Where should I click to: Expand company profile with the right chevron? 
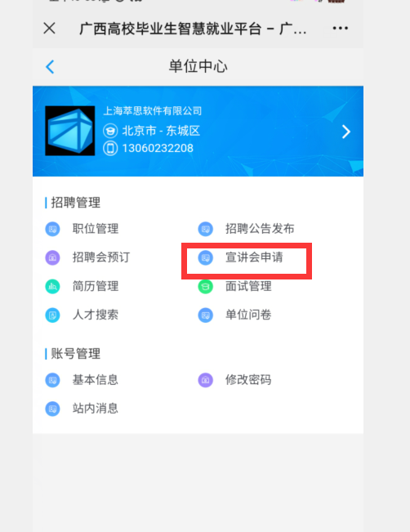click(346, 132)
